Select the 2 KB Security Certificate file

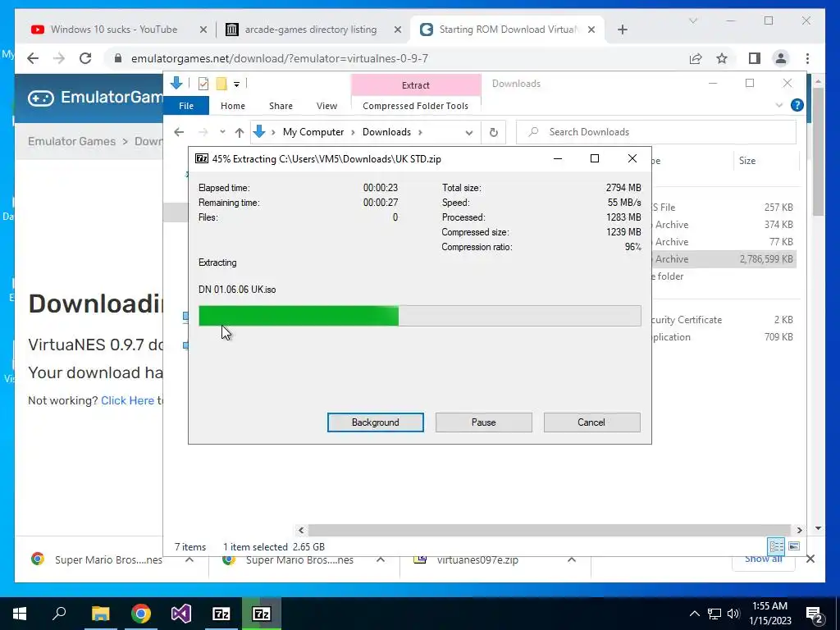tap(724, 320)
